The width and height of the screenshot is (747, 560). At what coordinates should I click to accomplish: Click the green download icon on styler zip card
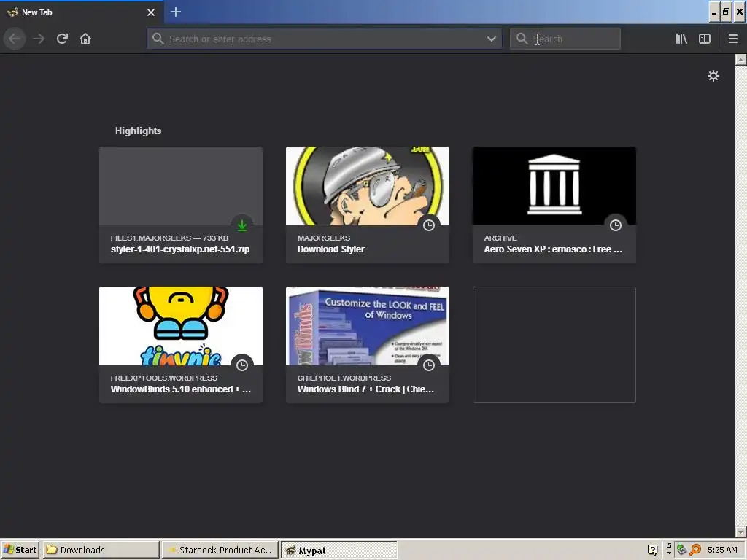click(242, 225)
